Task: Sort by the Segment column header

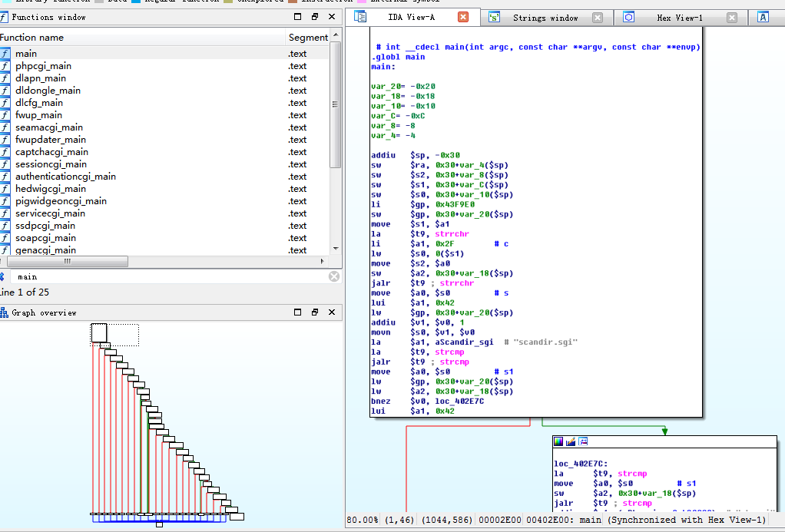Action: tap(308, 37)
